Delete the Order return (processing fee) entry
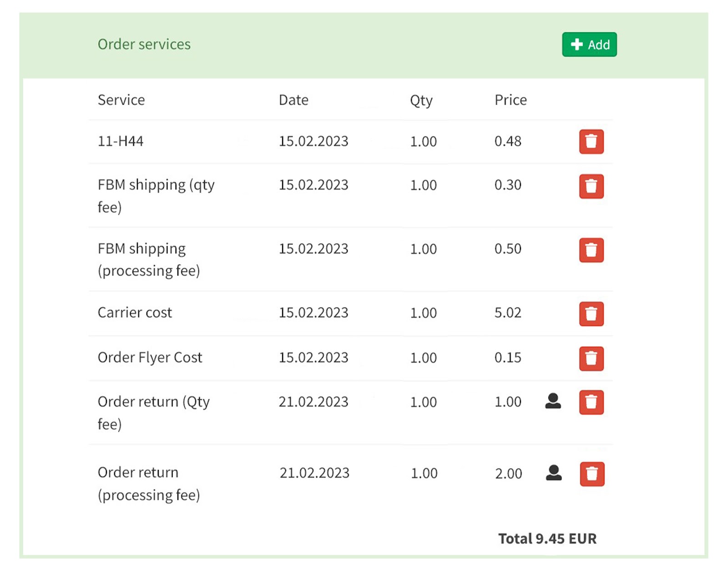 click(591, 474)
